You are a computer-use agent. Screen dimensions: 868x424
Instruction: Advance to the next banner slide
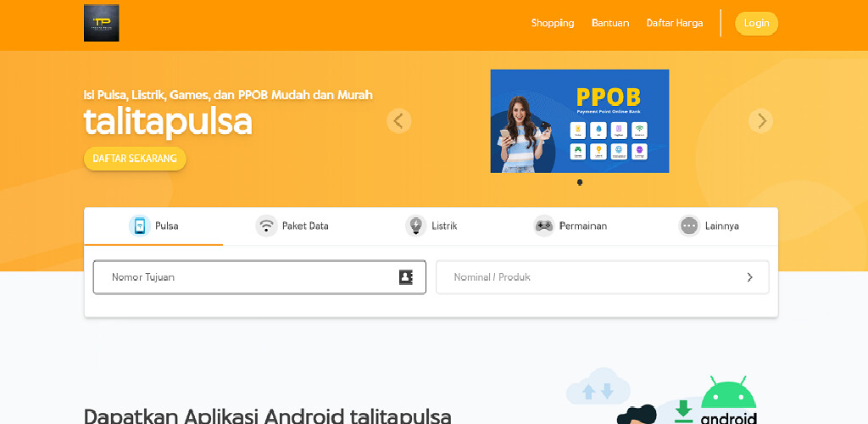pos(760,120)
